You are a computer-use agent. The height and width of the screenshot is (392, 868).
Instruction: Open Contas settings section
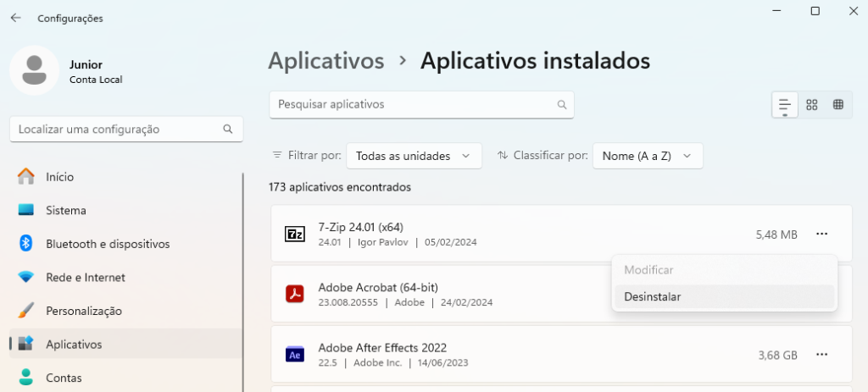coord(126,378)
